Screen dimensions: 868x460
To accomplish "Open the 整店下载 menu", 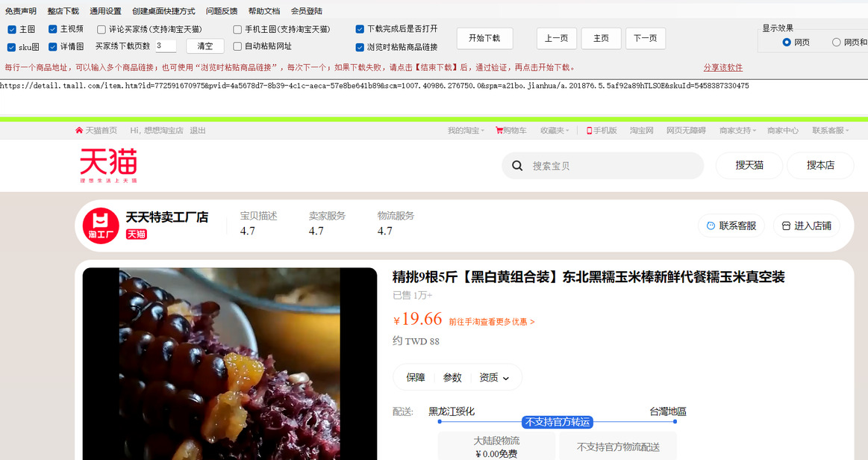I will 63,11.
